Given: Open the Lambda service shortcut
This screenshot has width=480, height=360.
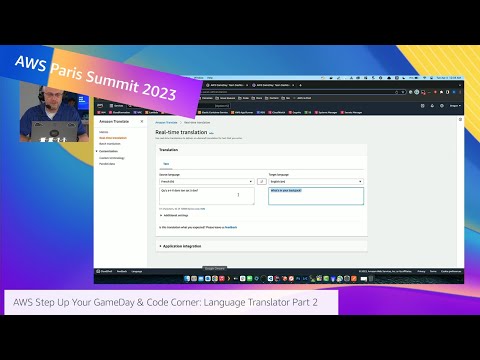Looking at the screenshot, I should point(151,112).
